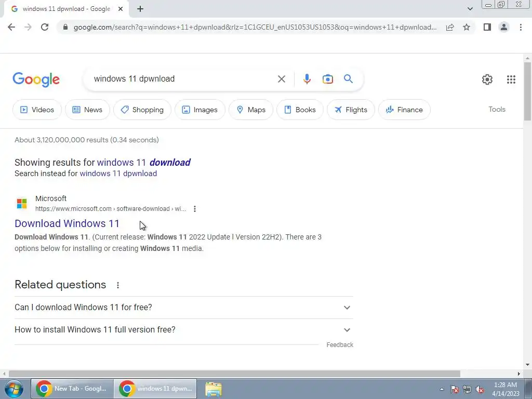Click the vertical scrollbar thumb
This screenshot has width=532, height=399.
pos(527,91)
